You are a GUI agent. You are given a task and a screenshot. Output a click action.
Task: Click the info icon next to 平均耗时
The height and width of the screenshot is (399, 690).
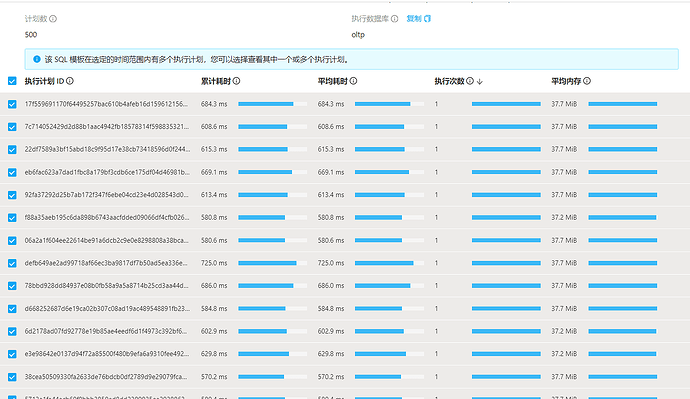pyautogui.click(x=353, y=81)
